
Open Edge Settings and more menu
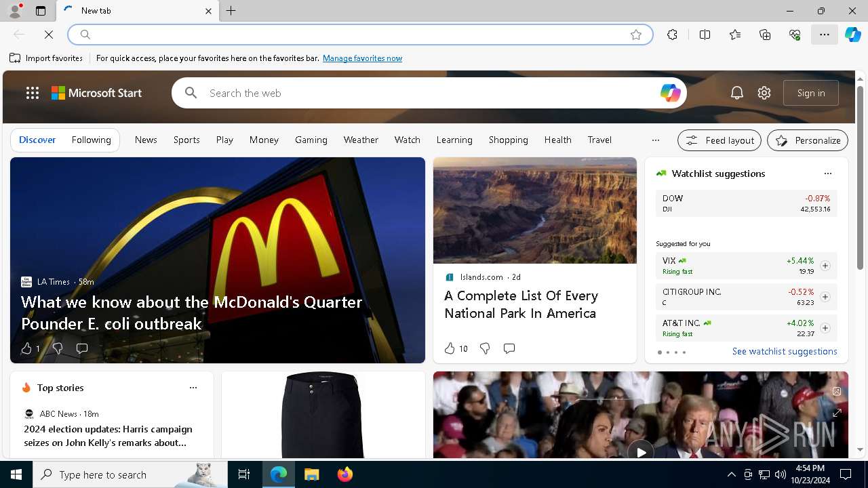tap(825, 35)
